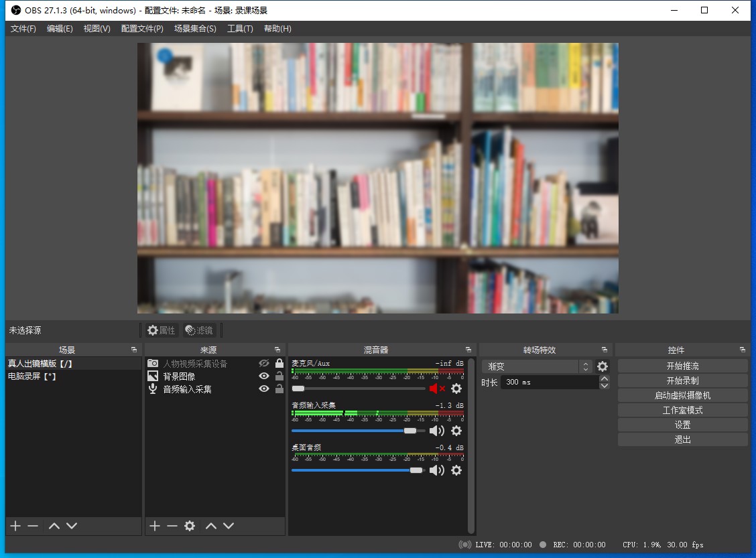Unlock the 人物视频采集设备 source lock
This screenshot has width=756, height=558.
(x=279, y=364)
